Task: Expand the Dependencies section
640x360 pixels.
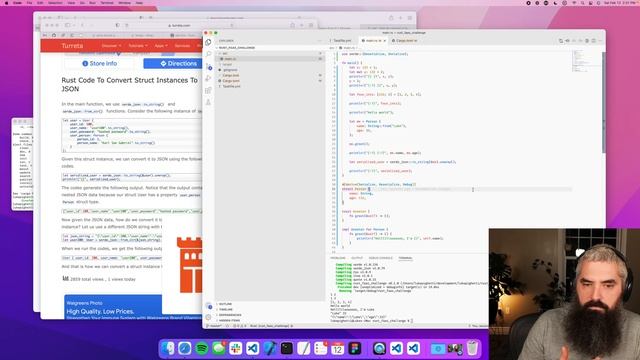Action: coord(270,315)
